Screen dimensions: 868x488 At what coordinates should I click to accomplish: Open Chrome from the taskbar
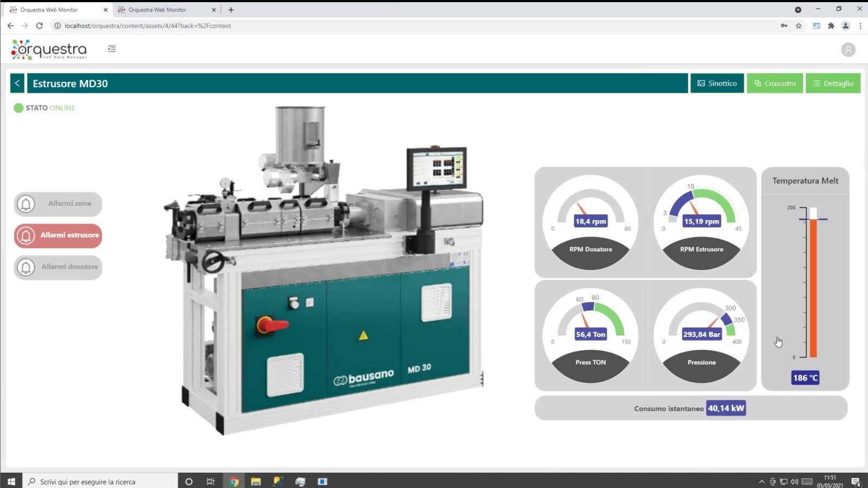tap(234, 481)
